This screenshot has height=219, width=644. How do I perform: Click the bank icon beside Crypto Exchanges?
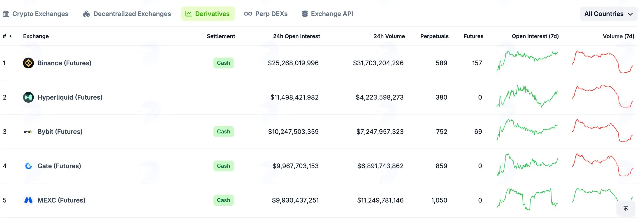coord(6,14)
